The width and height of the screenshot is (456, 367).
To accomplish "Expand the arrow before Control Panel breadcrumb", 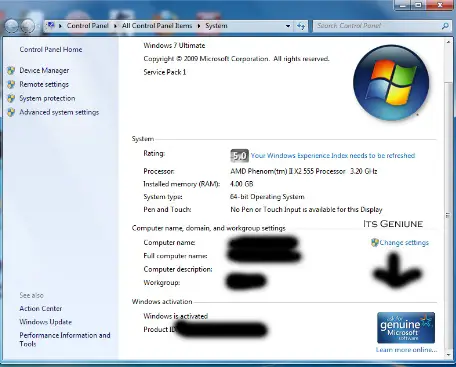I will 60,26.
